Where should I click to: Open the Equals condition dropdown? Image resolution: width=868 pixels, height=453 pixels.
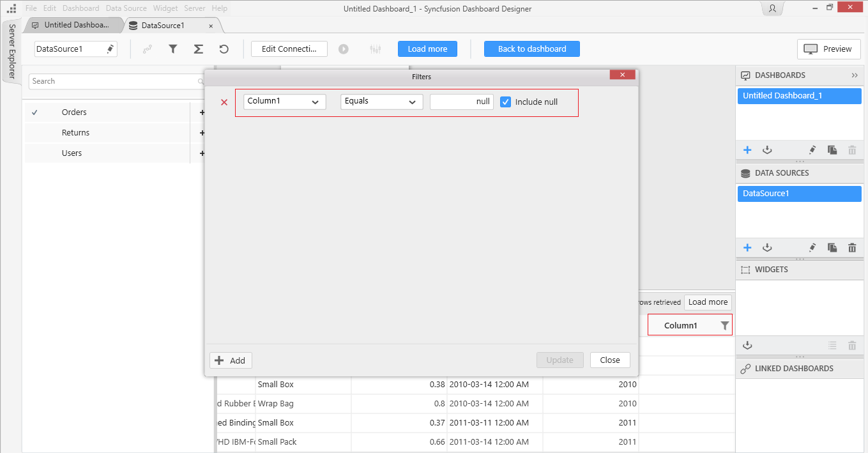pyautogui.click(x=381, y=102)
